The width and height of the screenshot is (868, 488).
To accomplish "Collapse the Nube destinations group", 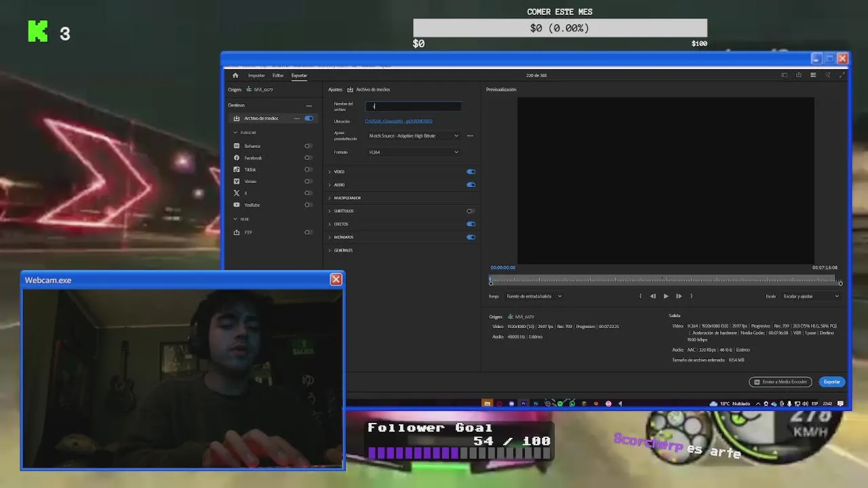I will pos(235,219).
